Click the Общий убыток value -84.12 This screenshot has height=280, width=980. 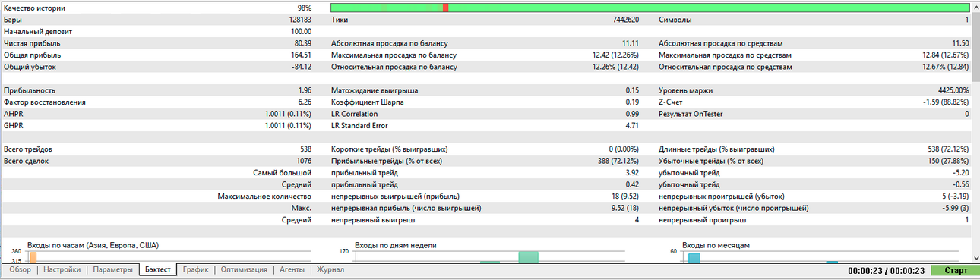pyautogui.click(x=302, y=67)
